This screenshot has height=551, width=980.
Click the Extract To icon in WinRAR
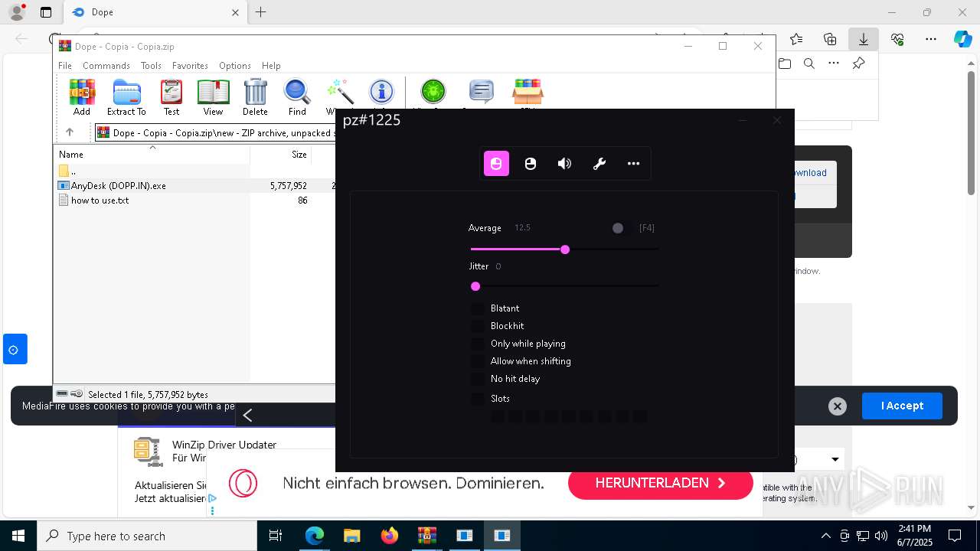pyautogui.click(x=126, y=98)
